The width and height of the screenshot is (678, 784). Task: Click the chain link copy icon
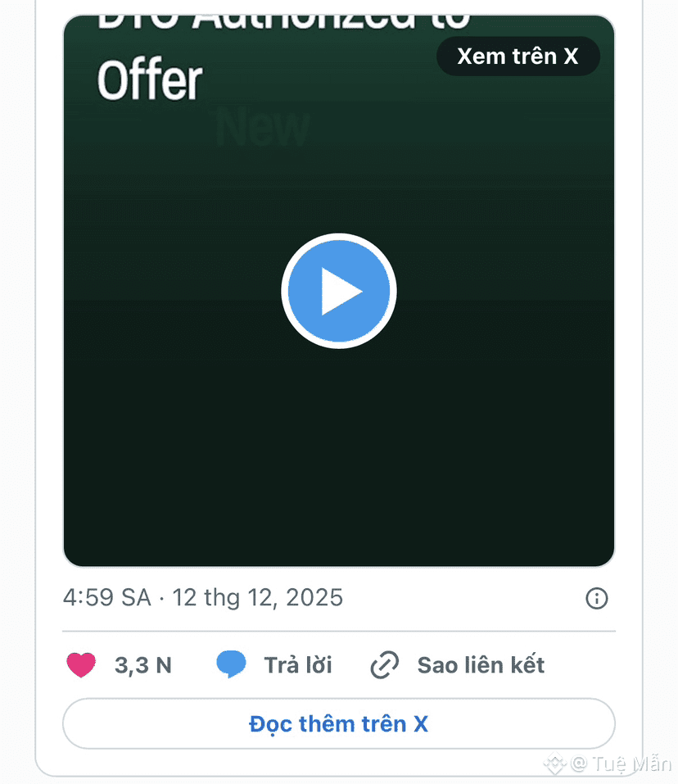(x=384, y=665)
